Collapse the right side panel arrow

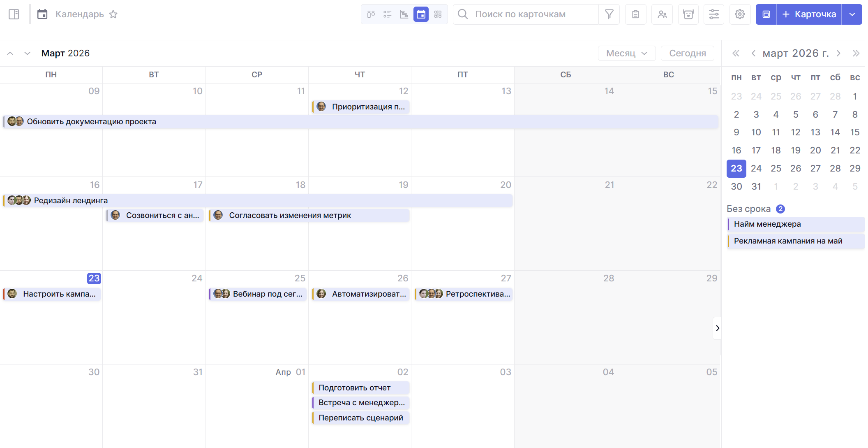717,328
